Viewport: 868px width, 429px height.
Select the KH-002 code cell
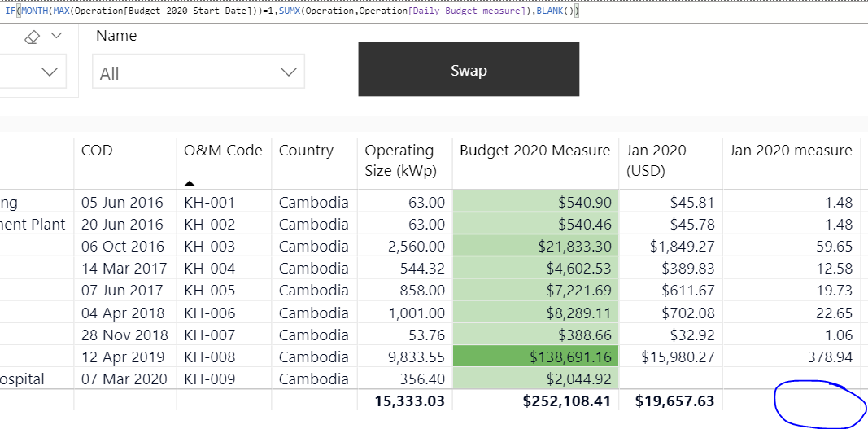(209, 225)
